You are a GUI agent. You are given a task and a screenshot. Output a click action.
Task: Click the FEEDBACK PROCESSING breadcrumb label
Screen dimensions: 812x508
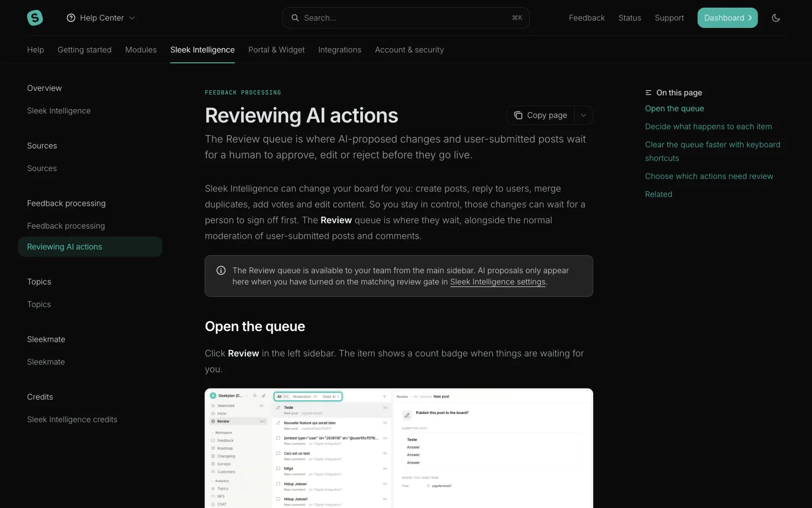[x=243, y=92]
